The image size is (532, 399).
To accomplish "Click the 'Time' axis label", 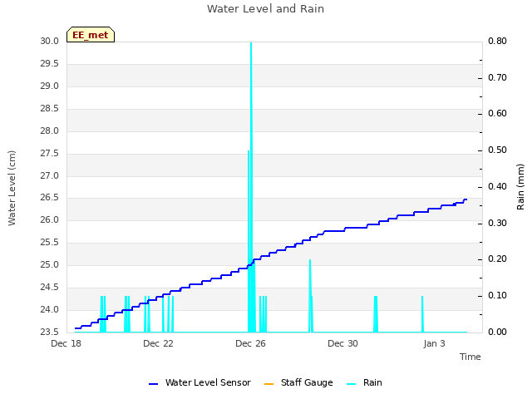I will [x=470, y=357].
